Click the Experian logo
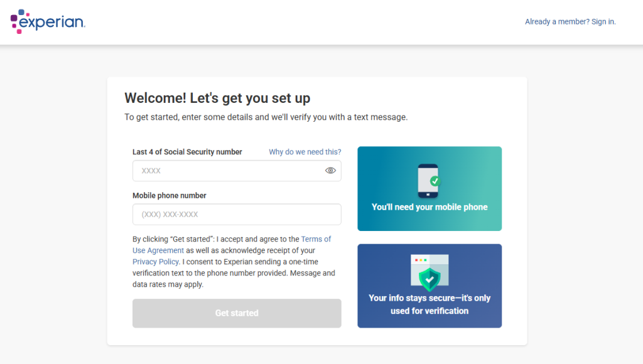The width and height of the screenshot is (643, 364). [x=48, y=22]
